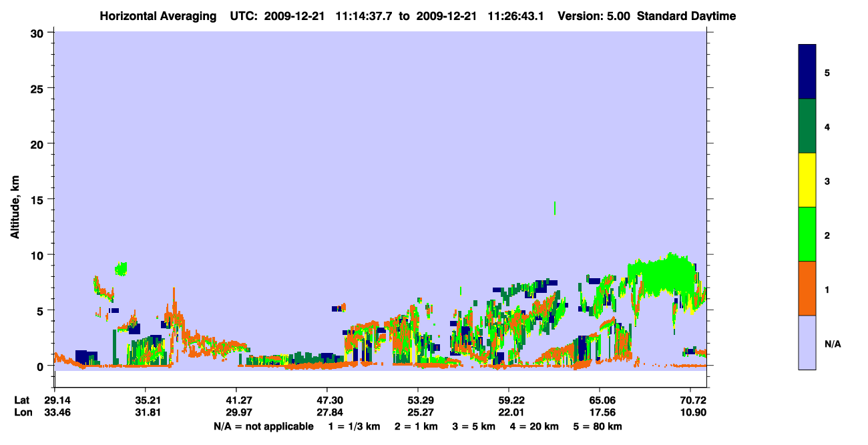This screenshot has width=868, height=445.
Task: Click the 'N/A = not applicable' legend text
Action: pos(263,426)
